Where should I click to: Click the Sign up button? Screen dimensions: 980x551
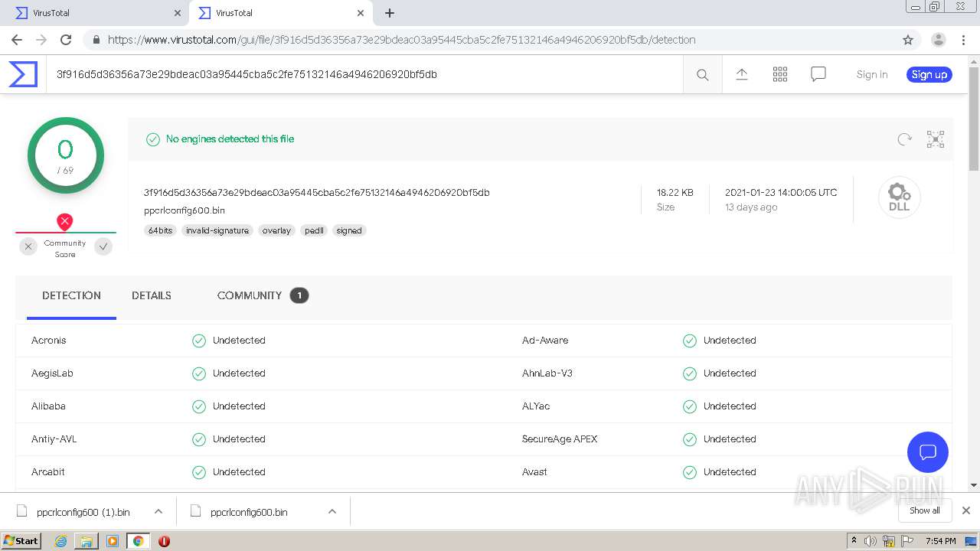click(x=929, y=74)
